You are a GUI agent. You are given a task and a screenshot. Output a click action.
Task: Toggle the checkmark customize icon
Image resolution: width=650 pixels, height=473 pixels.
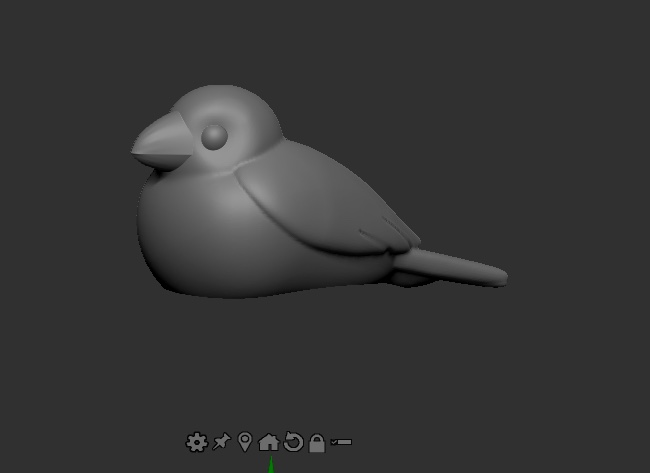point(341,442)
